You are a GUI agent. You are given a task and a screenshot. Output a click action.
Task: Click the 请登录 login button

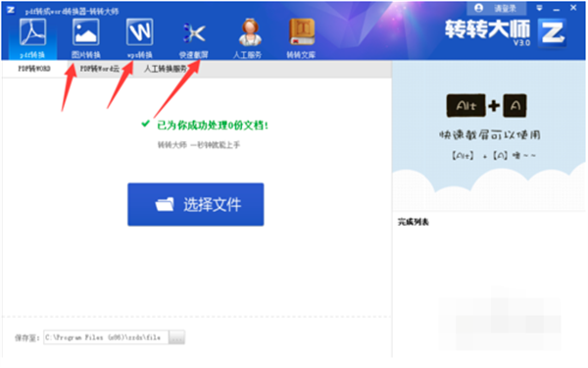tap(496, 8)
